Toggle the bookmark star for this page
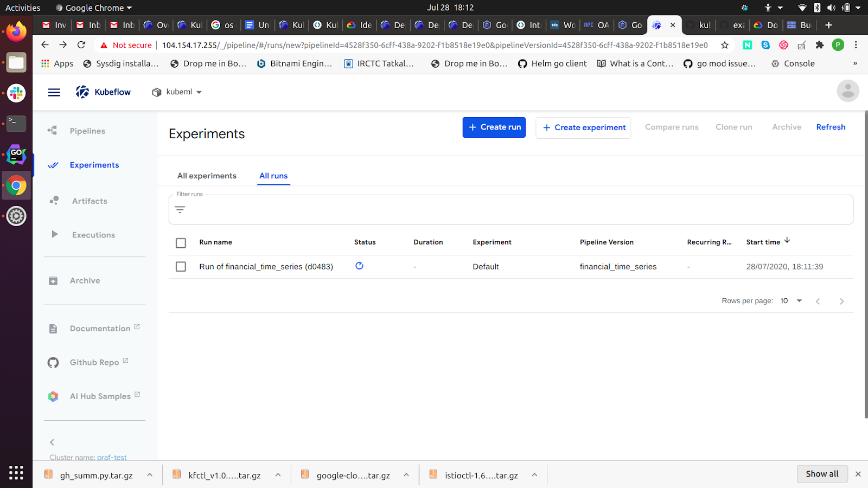868x488 pixels. (x=724, y=45)
